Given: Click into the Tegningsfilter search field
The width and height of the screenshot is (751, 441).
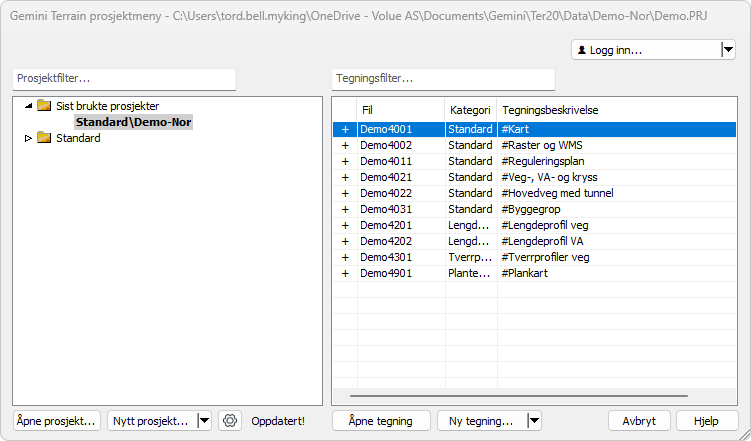Looking at the screenshot, I should point(443,79).
